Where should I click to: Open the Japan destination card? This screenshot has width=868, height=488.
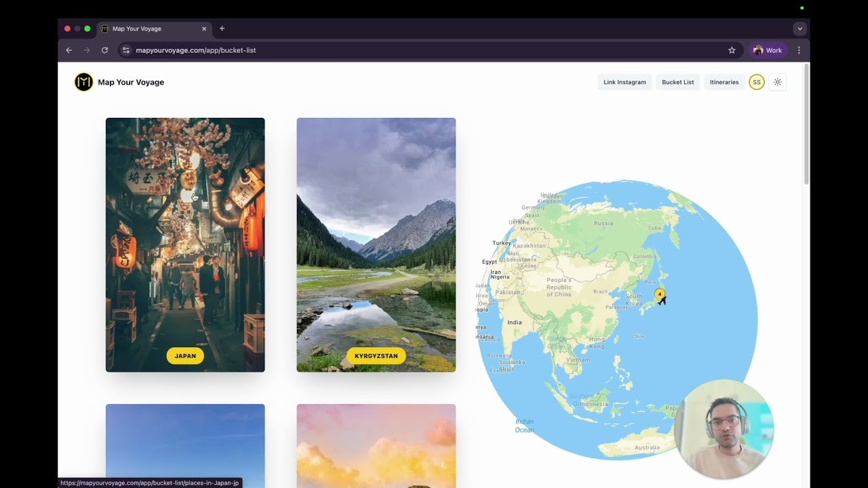pos(184,244)
